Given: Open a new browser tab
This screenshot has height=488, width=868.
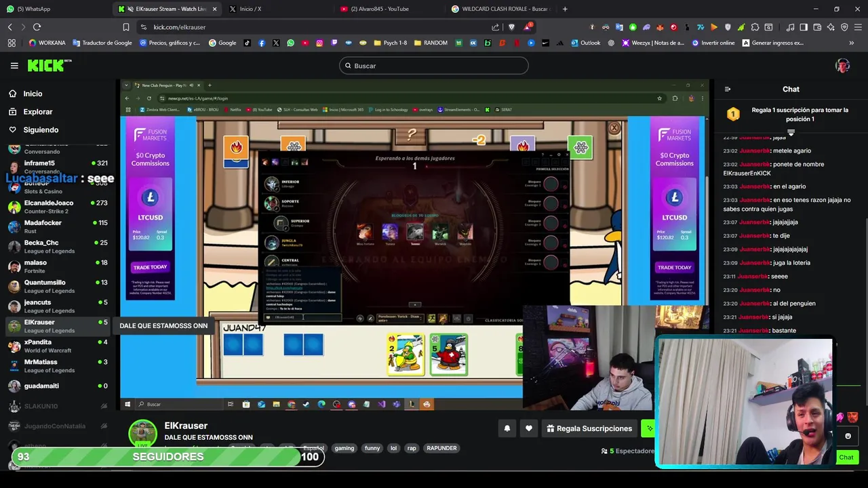Looking at the screenshot, I should (x=565, y=9).
